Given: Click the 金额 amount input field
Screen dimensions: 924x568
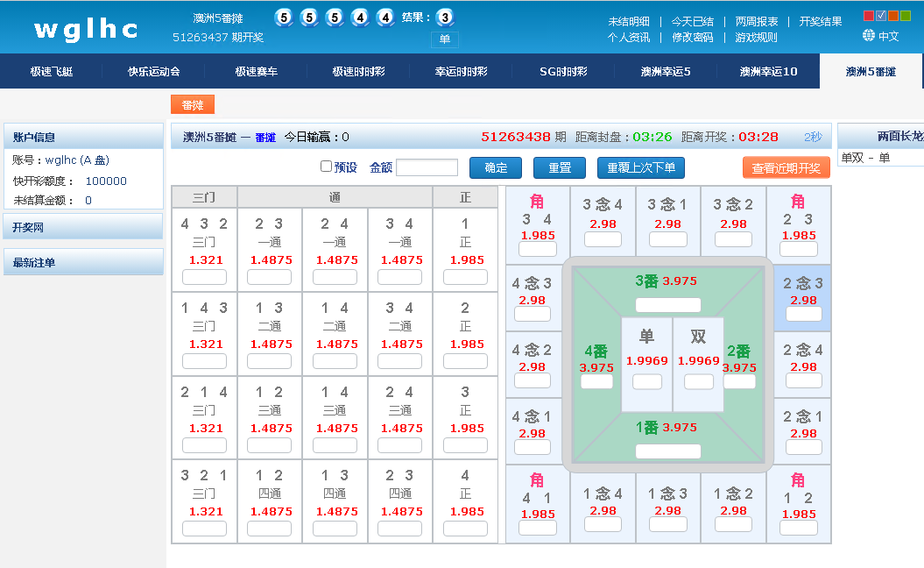Looking at the screenshot, I should pos(427,167).
